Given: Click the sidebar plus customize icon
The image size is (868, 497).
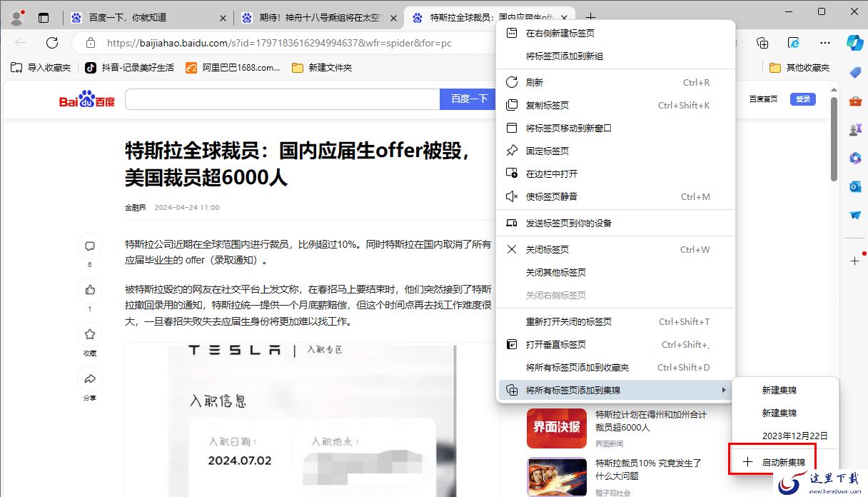Looking at the screenshot, I should [x=855, y=261].
